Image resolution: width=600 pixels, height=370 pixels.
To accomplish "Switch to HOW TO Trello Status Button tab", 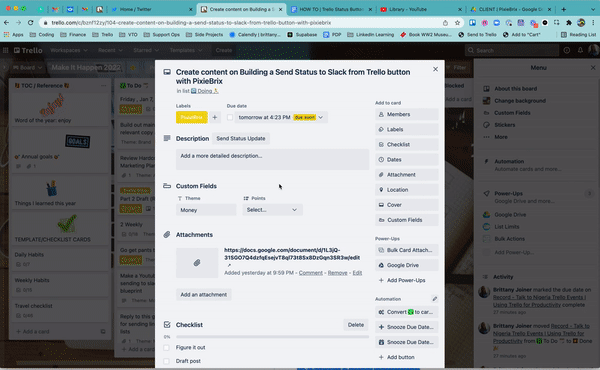I will [331, 9].
